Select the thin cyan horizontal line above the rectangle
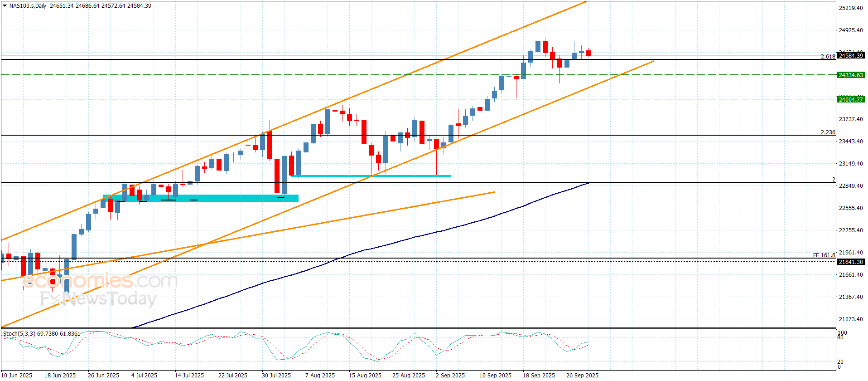This screenshot has width=868, height=381. click(x=371, y=176)
